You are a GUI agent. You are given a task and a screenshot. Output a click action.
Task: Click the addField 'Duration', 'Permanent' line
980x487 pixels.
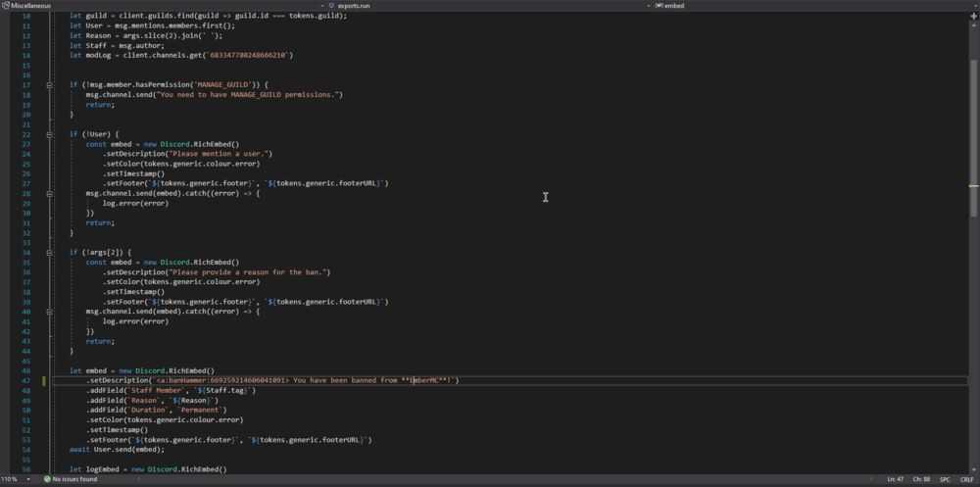click(157, 411)
